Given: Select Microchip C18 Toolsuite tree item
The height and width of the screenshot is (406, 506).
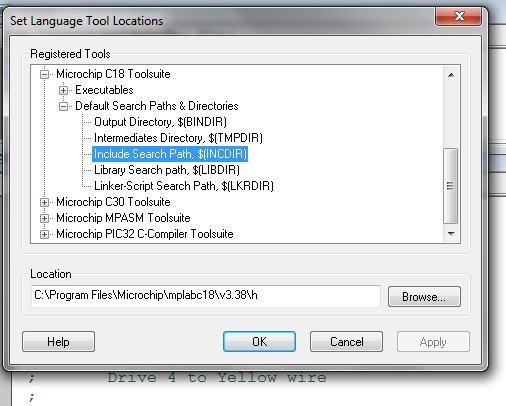Looking at the screenshot, I should point(113,74).
